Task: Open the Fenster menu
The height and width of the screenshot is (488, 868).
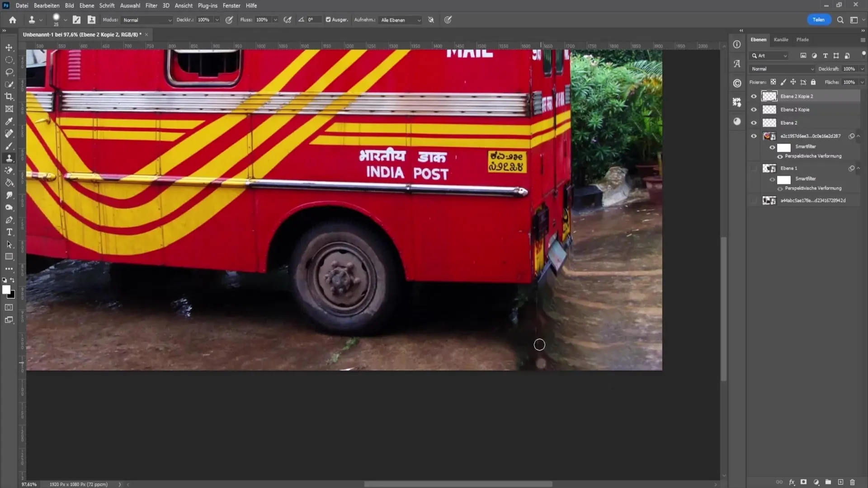Action: coord(231,5)
